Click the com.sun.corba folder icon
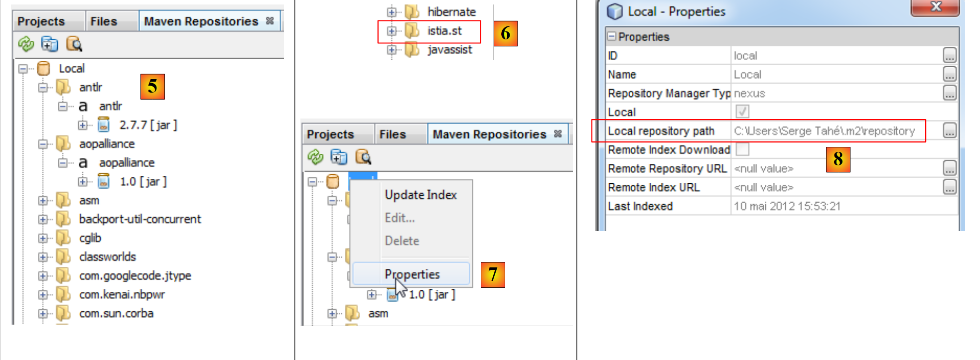Viewport: 980px width, 360px height. (63, 314)
